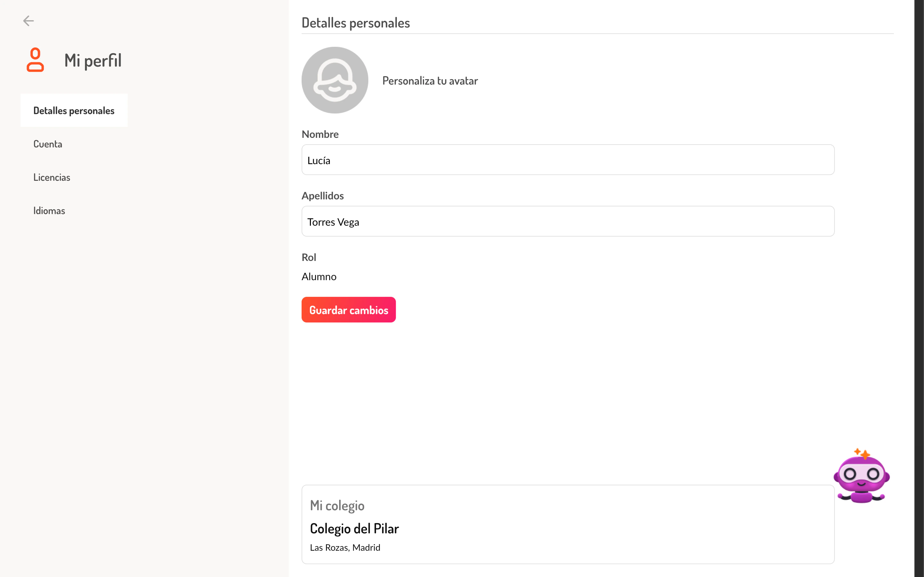The width and height of the screenshot is (924, 577).
Task: Select the Detalles personales tab
Action: (74, 111)
